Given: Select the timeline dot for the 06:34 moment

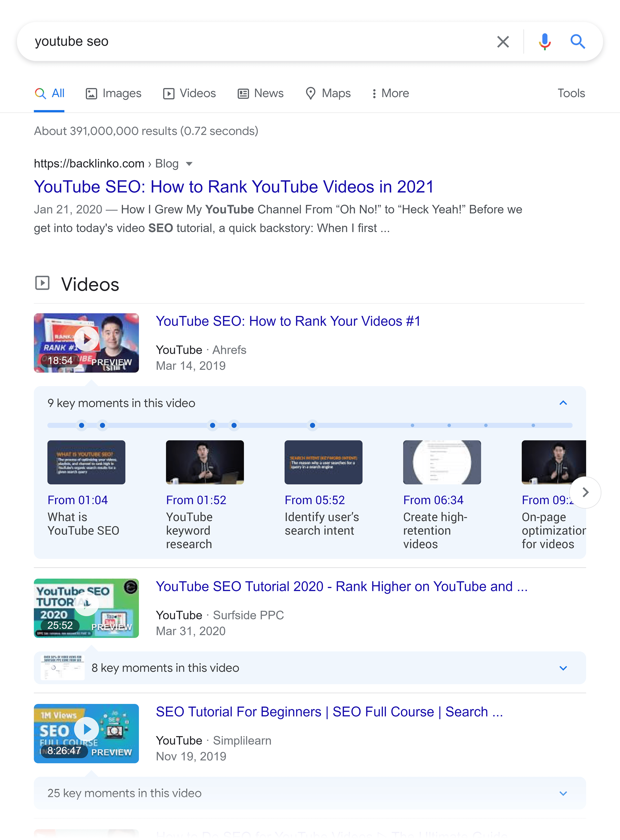Looking at the screenshot, I should pyautogui.click(x=234, y=425).
